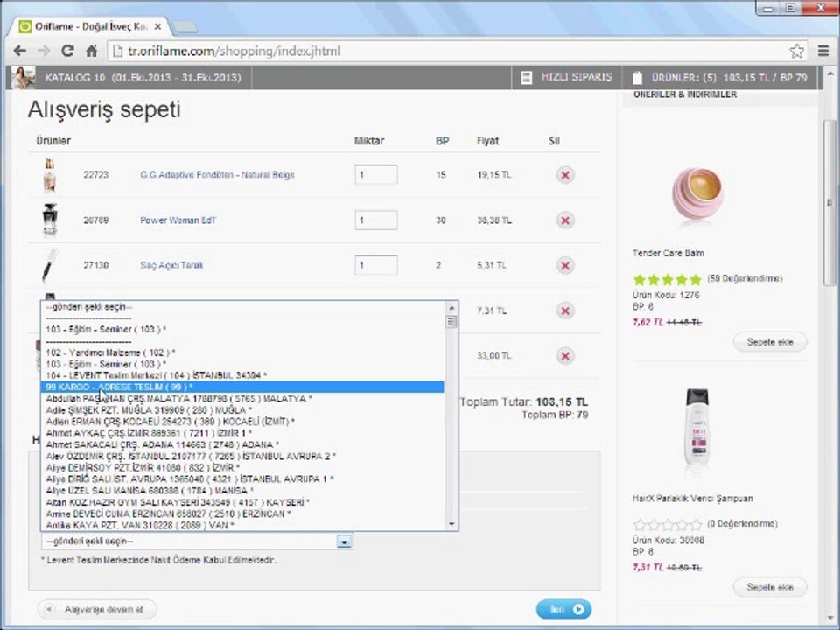This screenshot has width=840, height=630.
Task: Reload the page with refresh icon
Action: [x=67, y=51]
